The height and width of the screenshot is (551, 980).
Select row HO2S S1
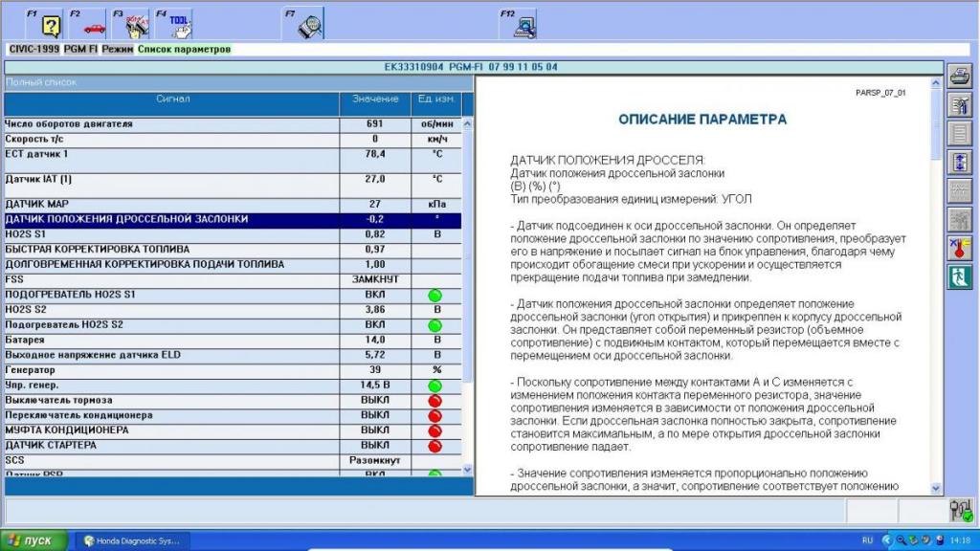233,234
